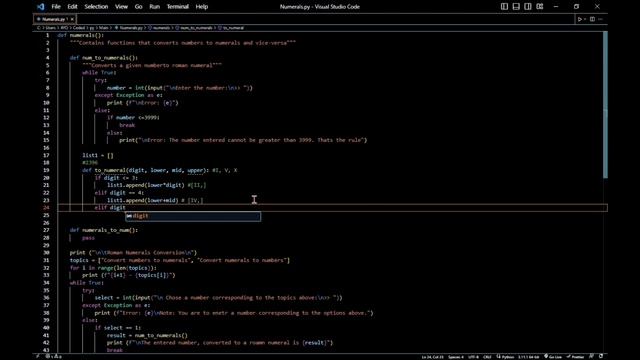Click 'Ln 24, Col' cursor position in status bar
Screen dimensions: 640x360
(432, 357)
